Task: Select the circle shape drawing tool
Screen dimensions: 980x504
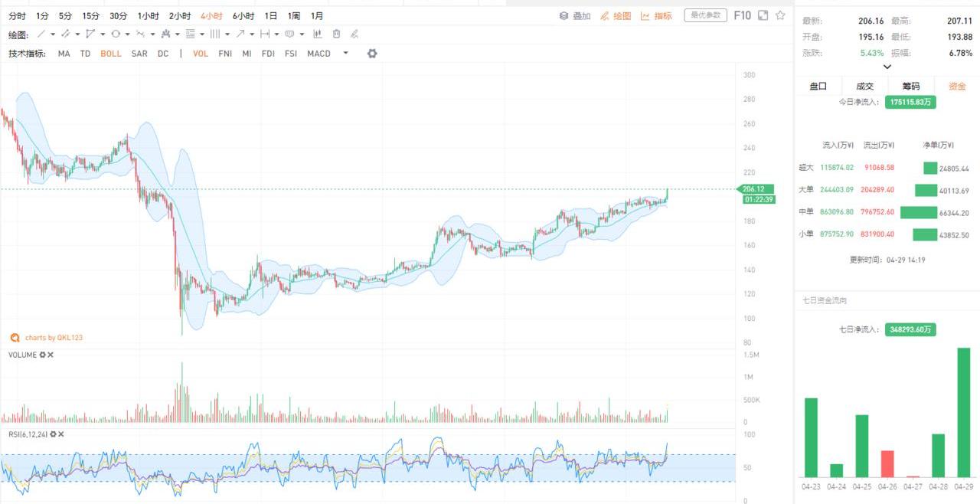Action: click(x=115, y=34)
